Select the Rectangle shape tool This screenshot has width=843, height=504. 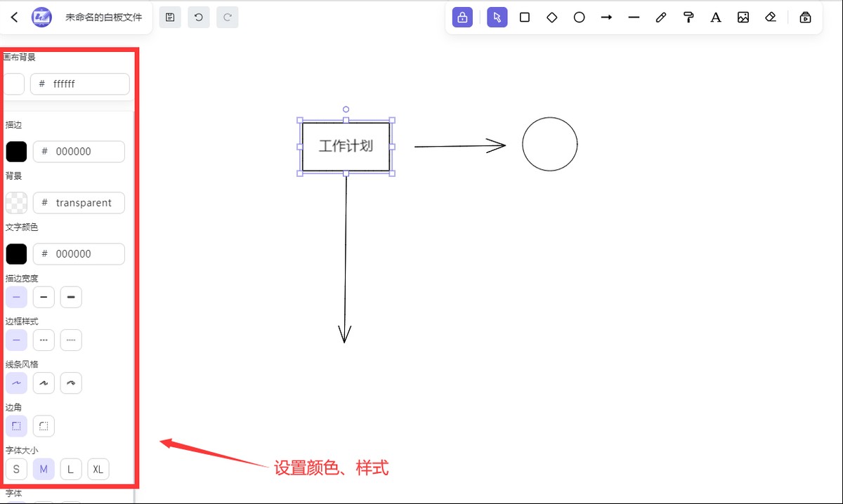524,17
